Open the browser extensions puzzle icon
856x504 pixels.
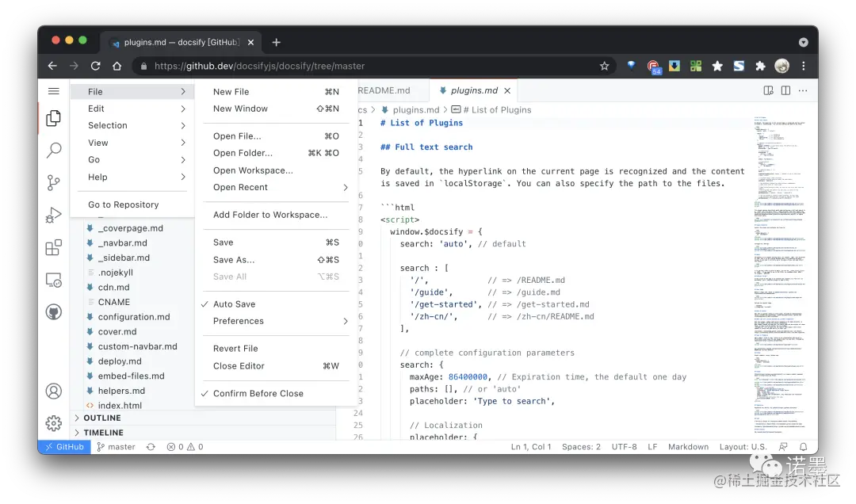click(760, 66)
